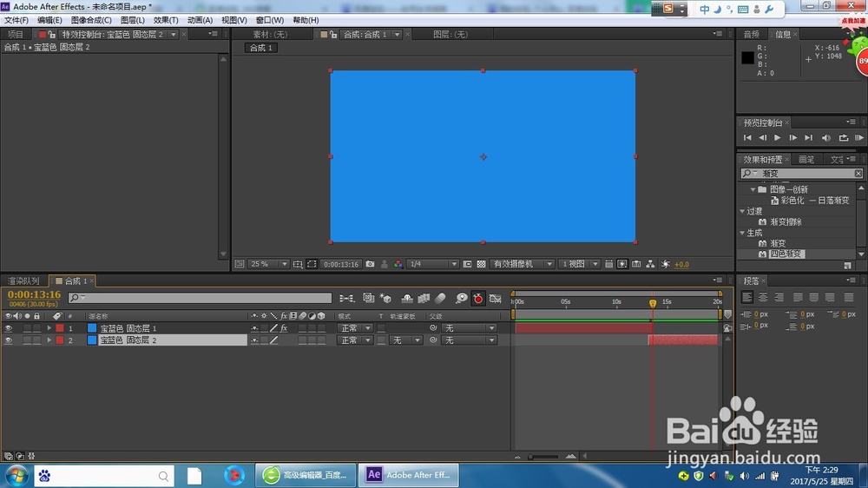Toggle the fx switch on 宝蓝色 固态层 1
This screenshot has height=488, width=868.
coord(284,328)
